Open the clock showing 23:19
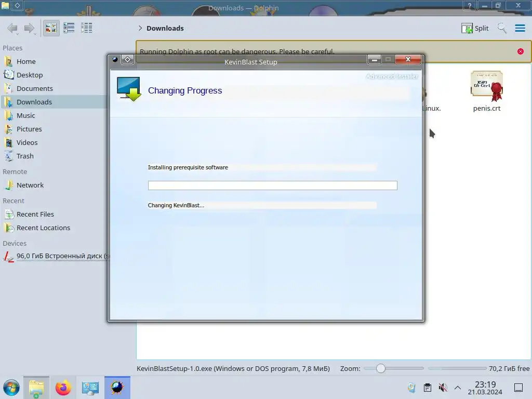532x399 pixels. [485, 388]
